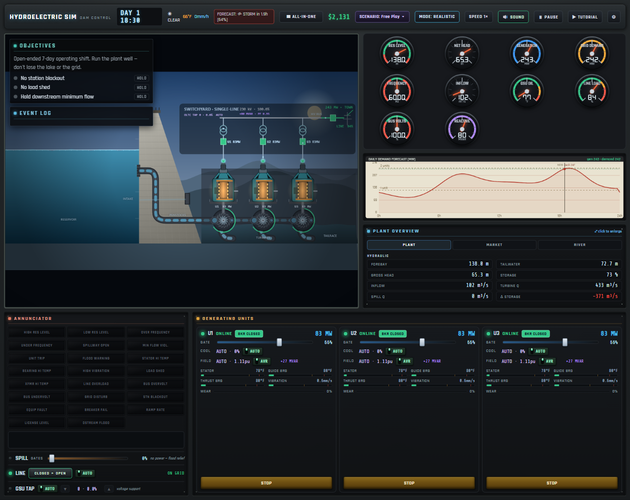Click the Unit Trip annunciator tile
The image size is (630, 500).
point(37,358)
